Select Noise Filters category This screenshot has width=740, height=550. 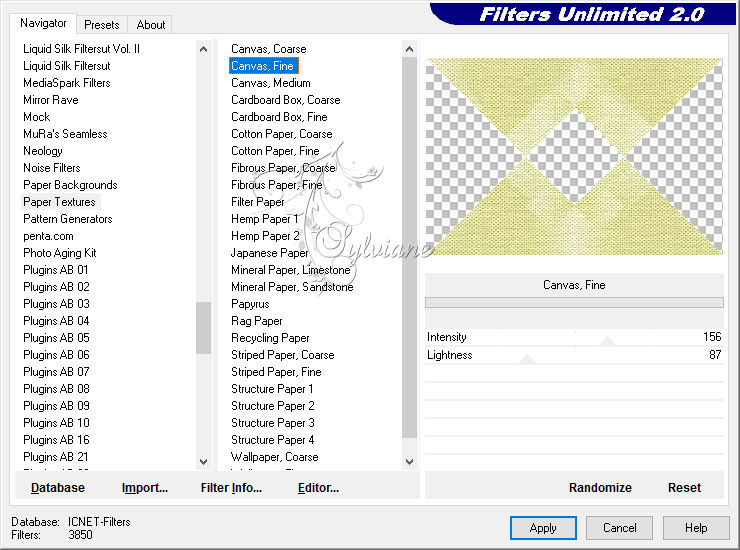(x=51, y=168)
